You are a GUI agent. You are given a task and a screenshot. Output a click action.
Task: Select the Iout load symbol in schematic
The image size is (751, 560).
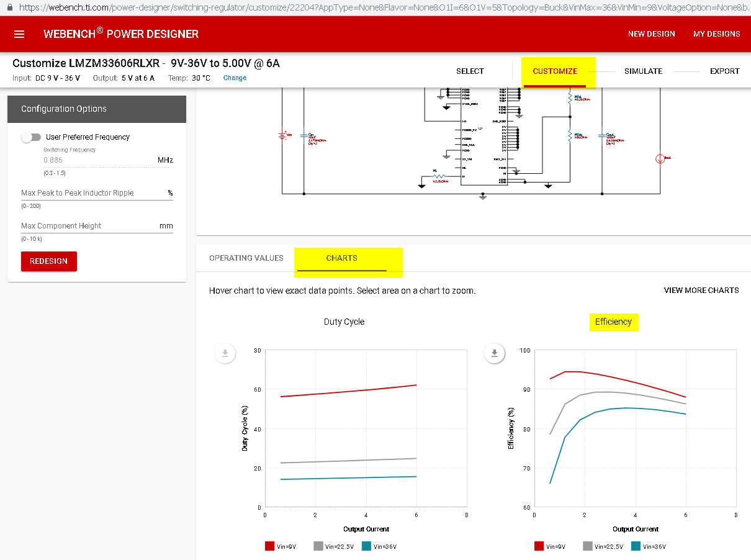660,159
